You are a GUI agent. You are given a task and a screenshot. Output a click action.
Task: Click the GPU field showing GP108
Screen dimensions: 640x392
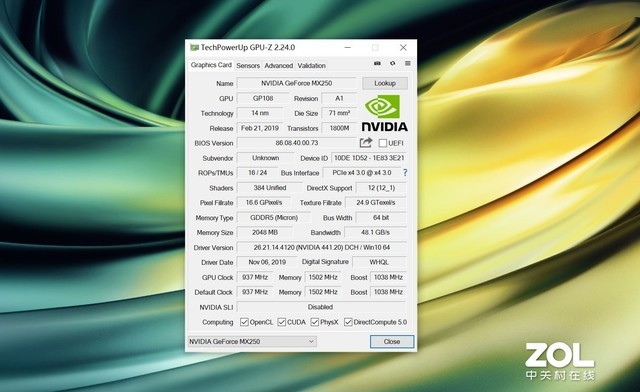263,98
